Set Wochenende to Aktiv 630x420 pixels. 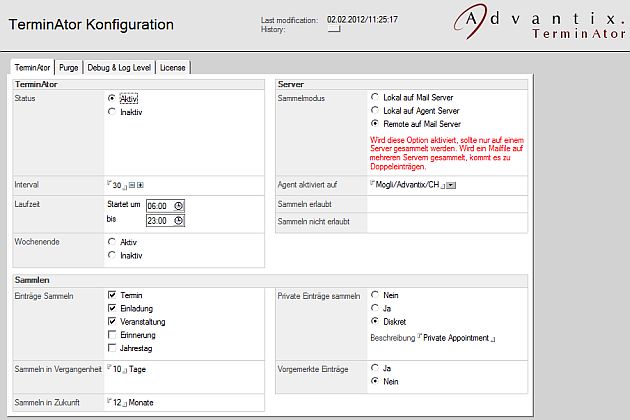click(x=112, y=242)
